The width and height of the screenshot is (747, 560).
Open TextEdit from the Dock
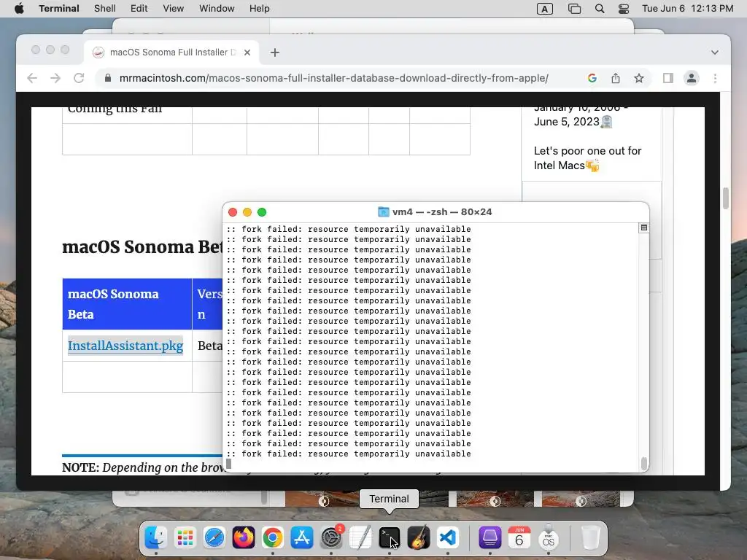pyautogui.click(x=360, y=538)
